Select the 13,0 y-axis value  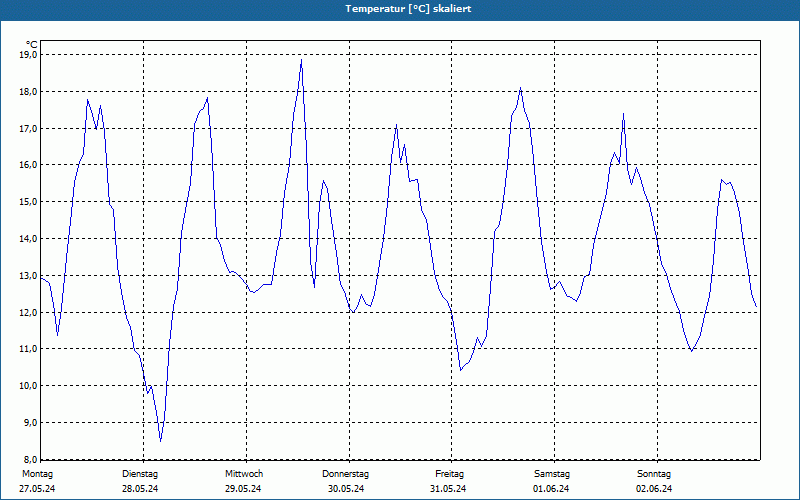(29, 276)
